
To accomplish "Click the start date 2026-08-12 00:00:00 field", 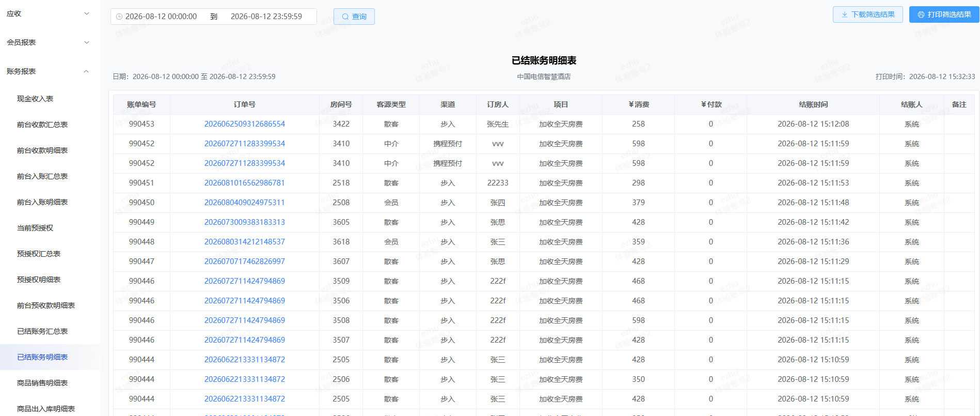I will click(161, 17).
